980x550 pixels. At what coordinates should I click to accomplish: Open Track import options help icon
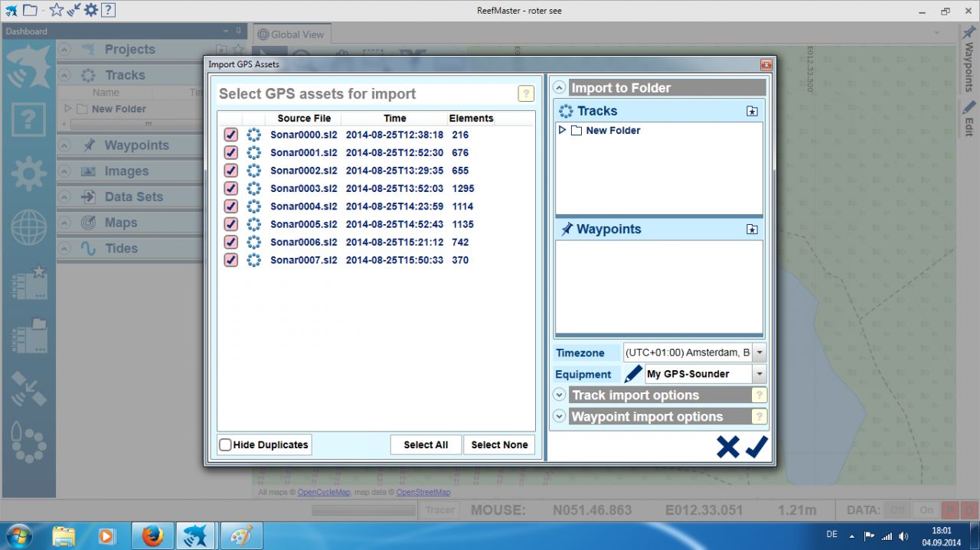point(759,395)
